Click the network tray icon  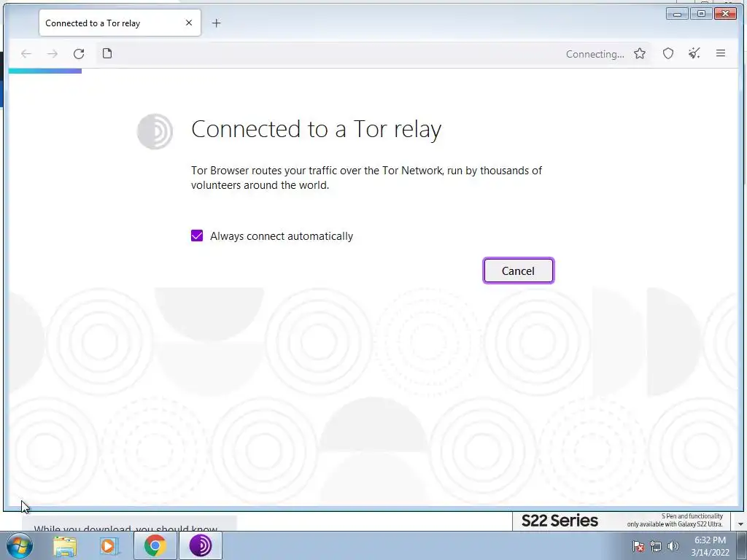pos(656,546)
